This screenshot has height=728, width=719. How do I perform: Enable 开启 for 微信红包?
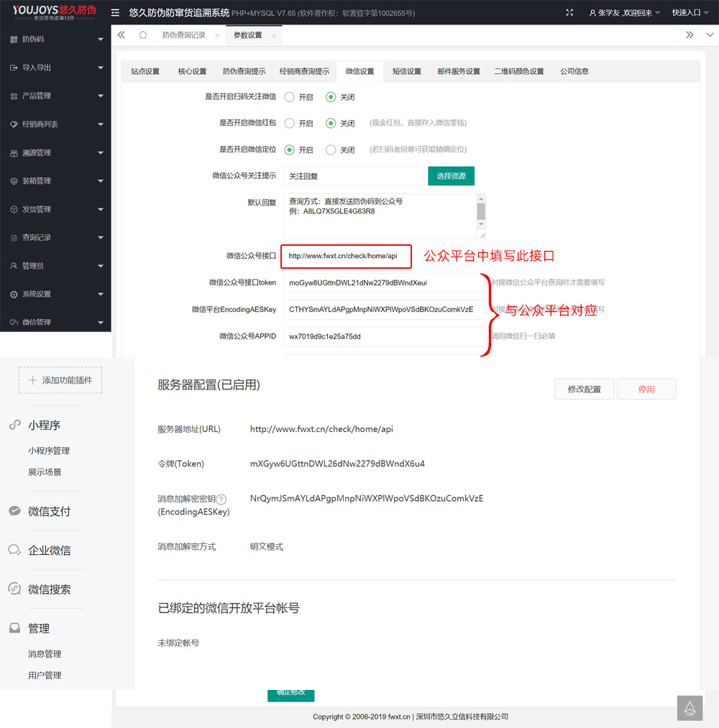point(288,123)
